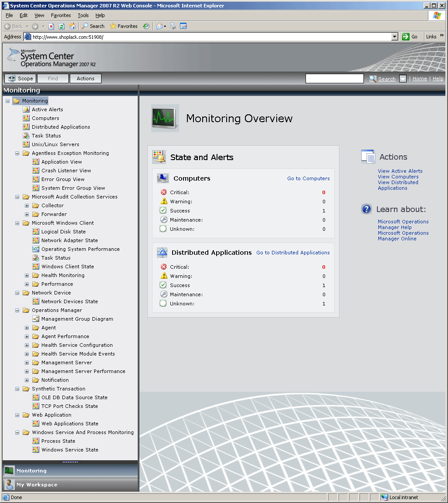Click the Computers section computer icon
Screen dimensions: 448x503
coord(163,178)
